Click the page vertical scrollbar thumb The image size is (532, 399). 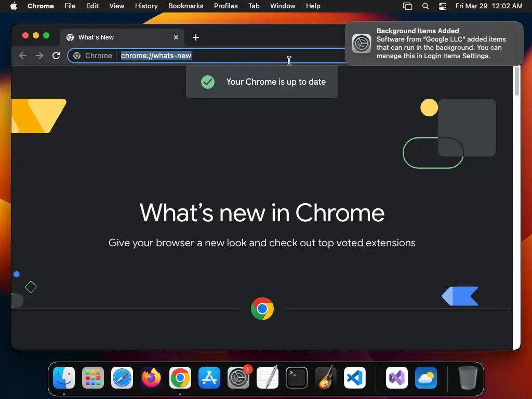pyautogui.click(x=516, y=81)
